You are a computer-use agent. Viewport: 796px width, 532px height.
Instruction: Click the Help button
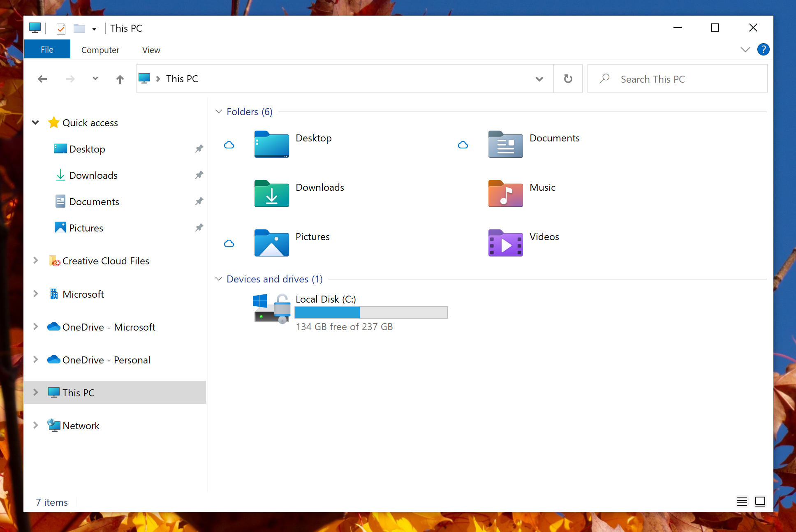point(764,49)
